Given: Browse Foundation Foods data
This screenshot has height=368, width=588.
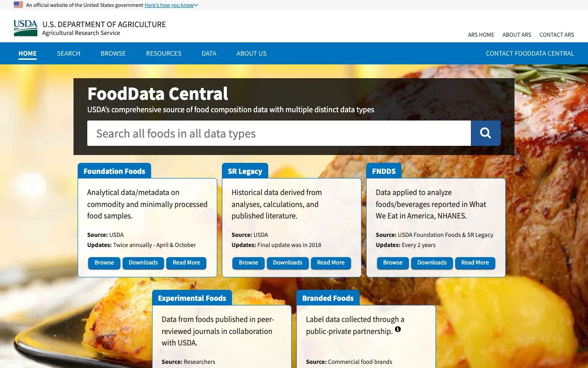Looking at the screenshot, I should click(104, 263).
